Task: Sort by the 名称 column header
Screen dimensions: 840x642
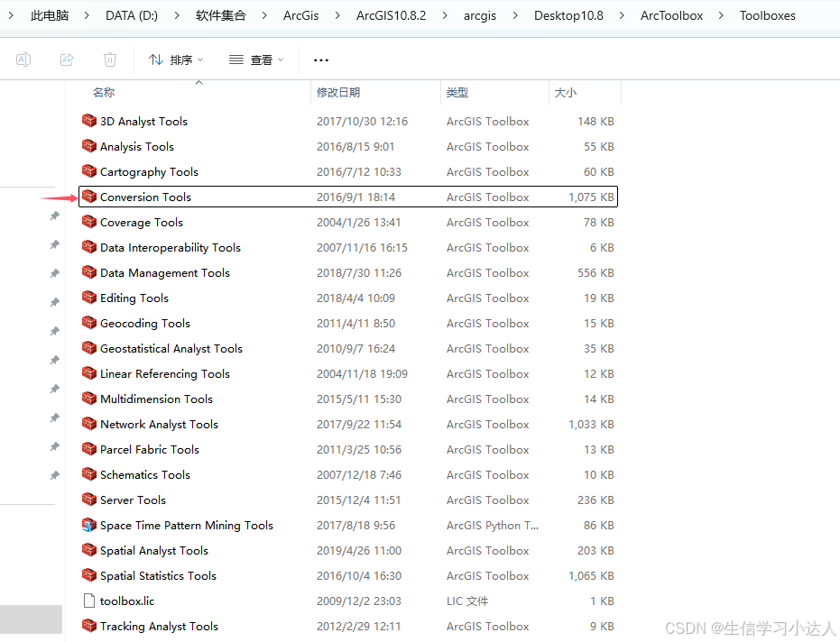Action: coord(104,93)
